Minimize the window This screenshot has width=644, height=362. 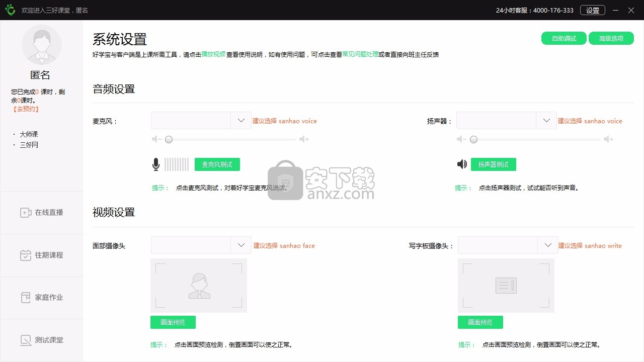click(x=615, y=10)
